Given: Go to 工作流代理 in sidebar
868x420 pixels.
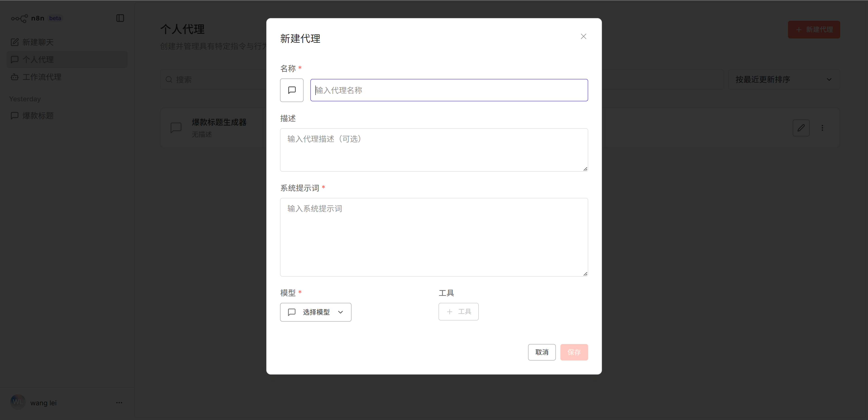Looking at the screenshot, I should (42, 77).
